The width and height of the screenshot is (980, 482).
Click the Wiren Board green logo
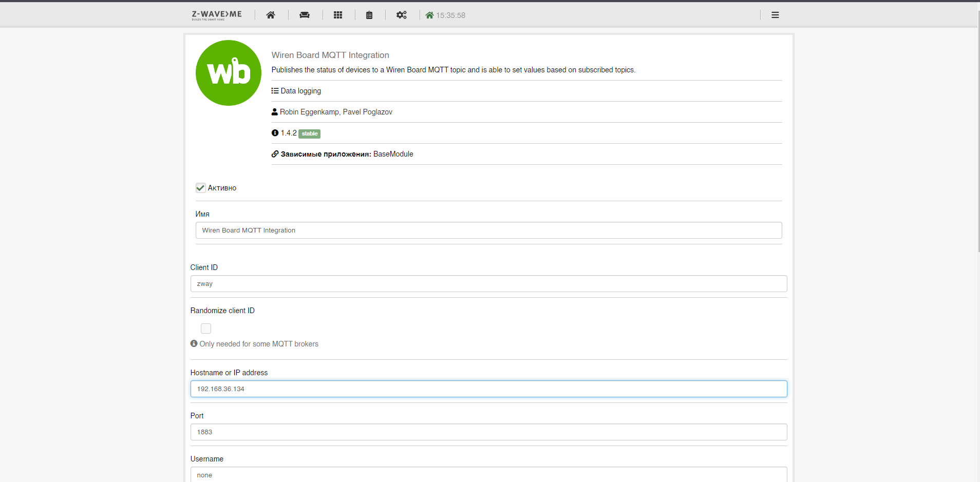tap(229, 73)
